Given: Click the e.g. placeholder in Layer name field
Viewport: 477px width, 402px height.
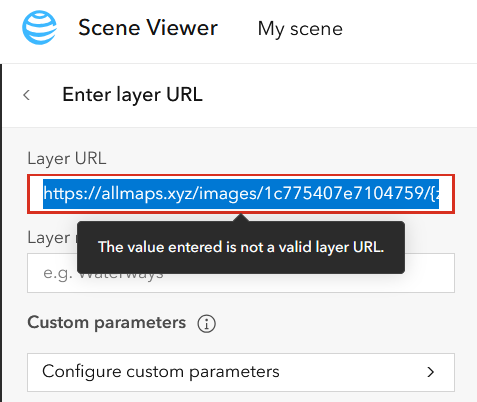Looking at the screenshot, I should [59, 274].
